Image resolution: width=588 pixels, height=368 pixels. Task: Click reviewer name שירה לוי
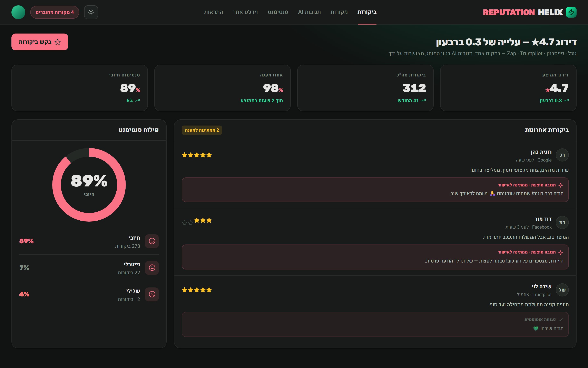541,286
